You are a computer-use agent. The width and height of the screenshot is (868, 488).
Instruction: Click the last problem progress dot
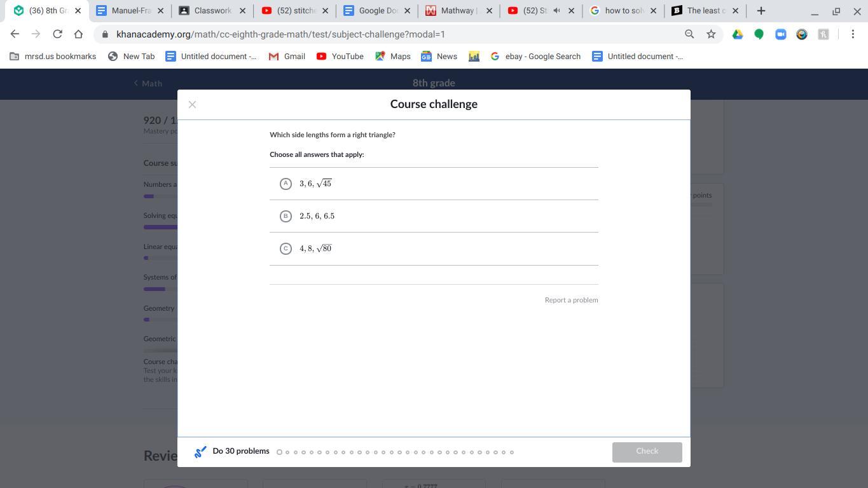(512, 452)
